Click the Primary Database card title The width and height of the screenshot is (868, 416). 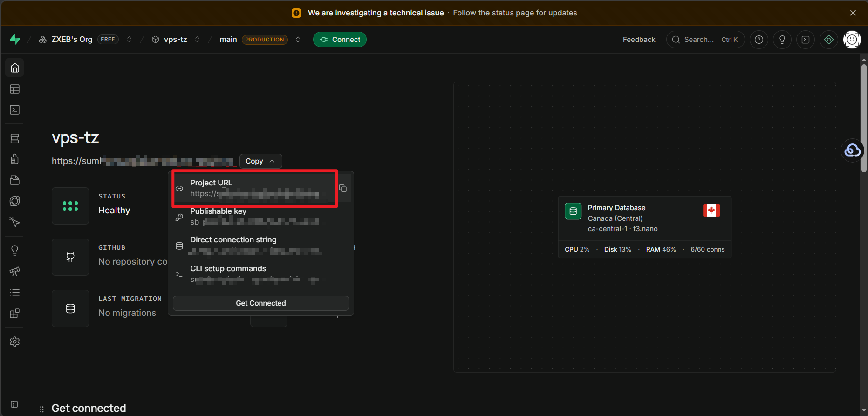616,208
